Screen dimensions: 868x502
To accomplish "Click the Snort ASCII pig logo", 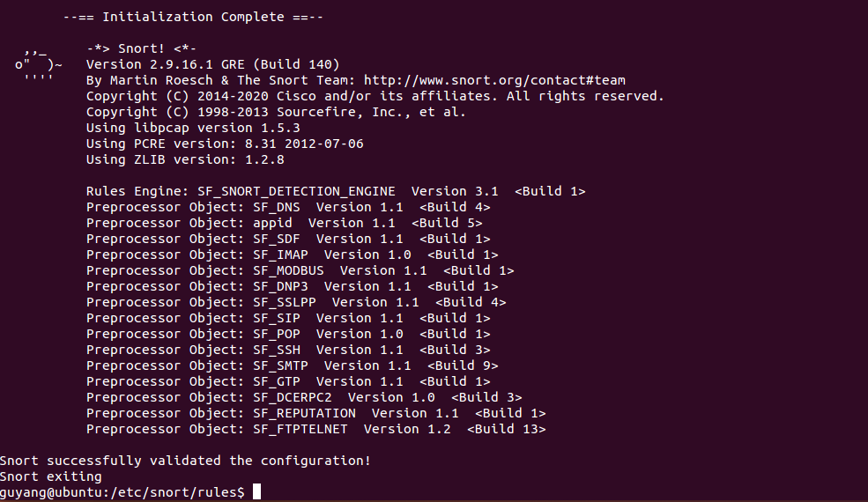I will click(x=38, y=65).
